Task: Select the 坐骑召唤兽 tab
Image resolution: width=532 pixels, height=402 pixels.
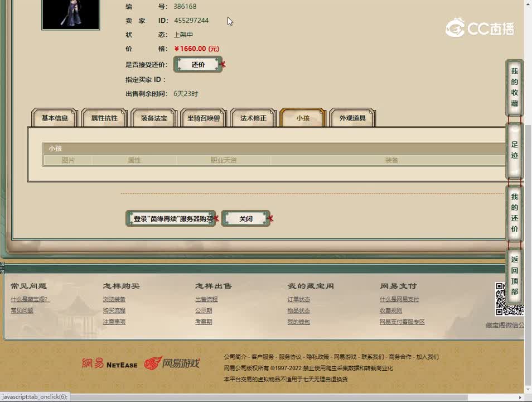Action: click(203, 118)
